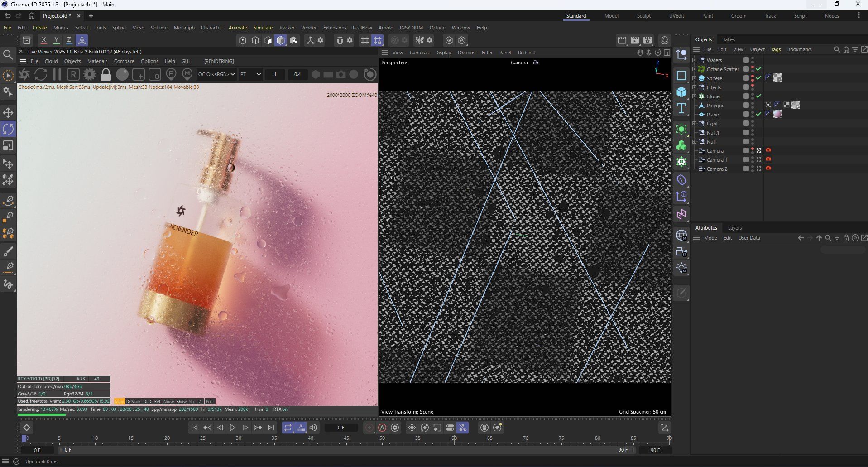Screen dimensions: 868x467
Task: Select the Move tool in left toolbar
Action: coord(8,112)
